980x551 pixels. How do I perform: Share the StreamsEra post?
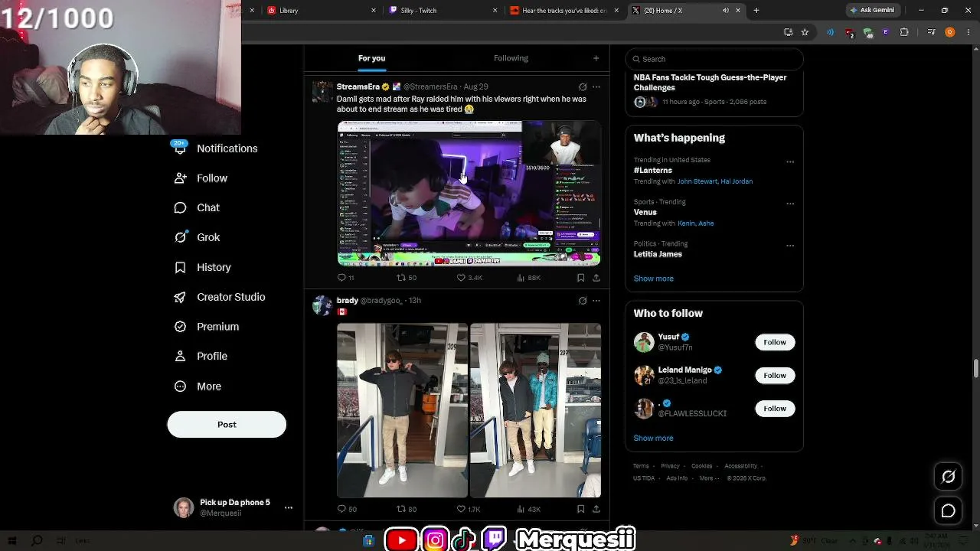pyautogui.click(x=596, y=278)
